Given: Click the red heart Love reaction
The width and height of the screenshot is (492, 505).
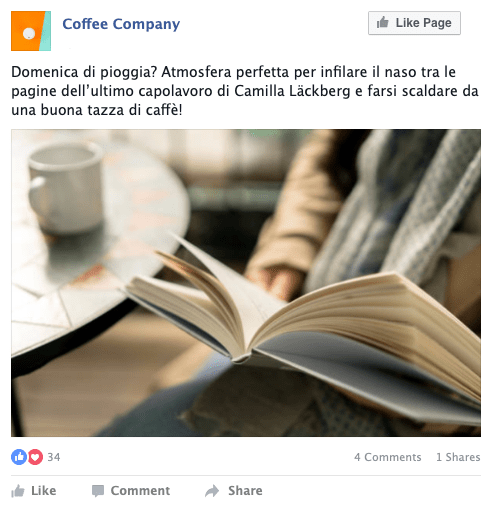Looking at the screenshot, I should (x=35, y=457).
